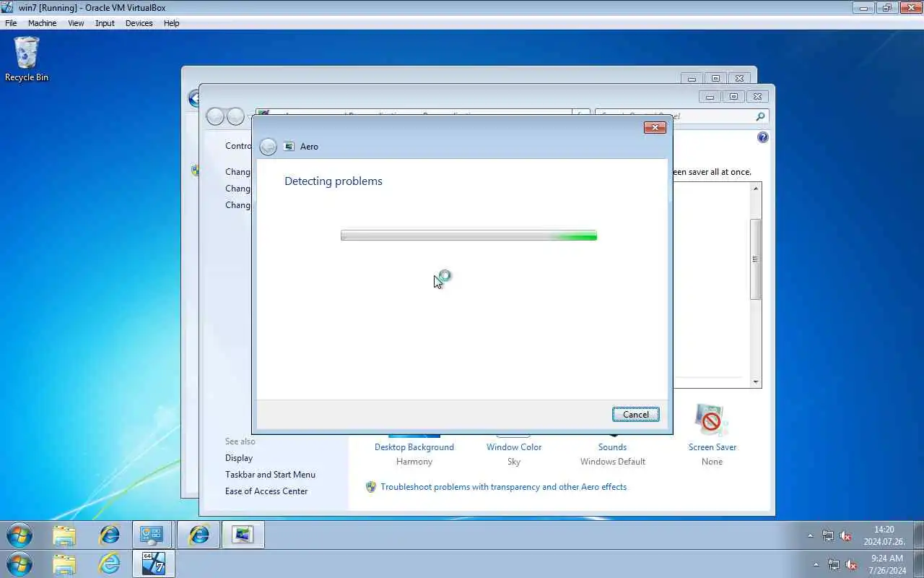Click the search magnifier in Control Panel

(760, 116)
